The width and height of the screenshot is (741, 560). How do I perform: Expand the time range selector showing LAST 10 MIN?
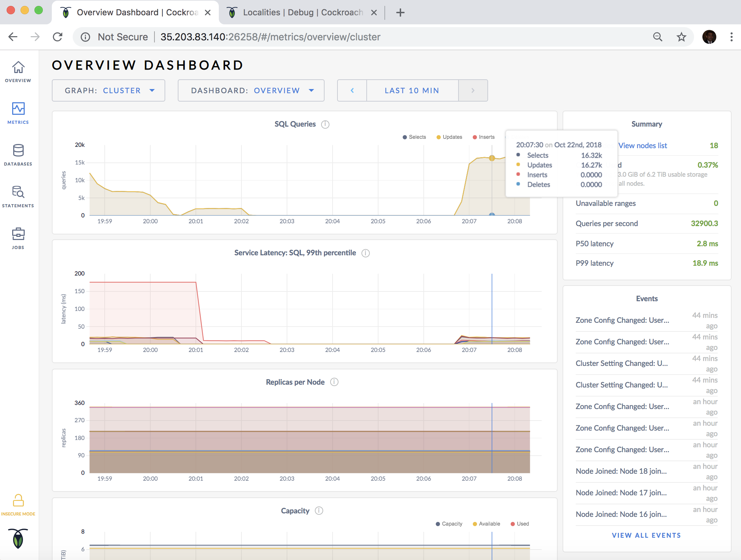click(412, 90)
